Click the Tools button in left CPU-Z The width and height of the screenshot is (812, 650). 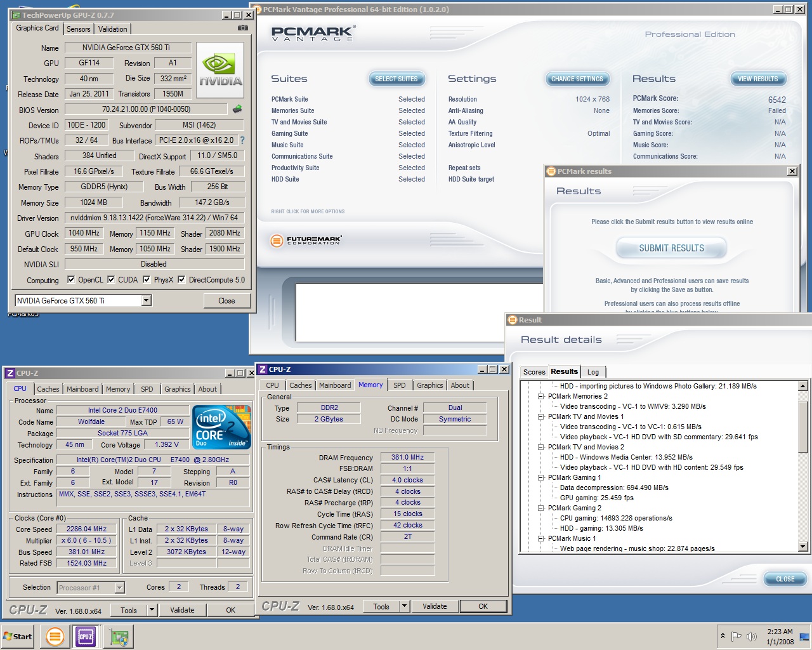coord(129,610)
